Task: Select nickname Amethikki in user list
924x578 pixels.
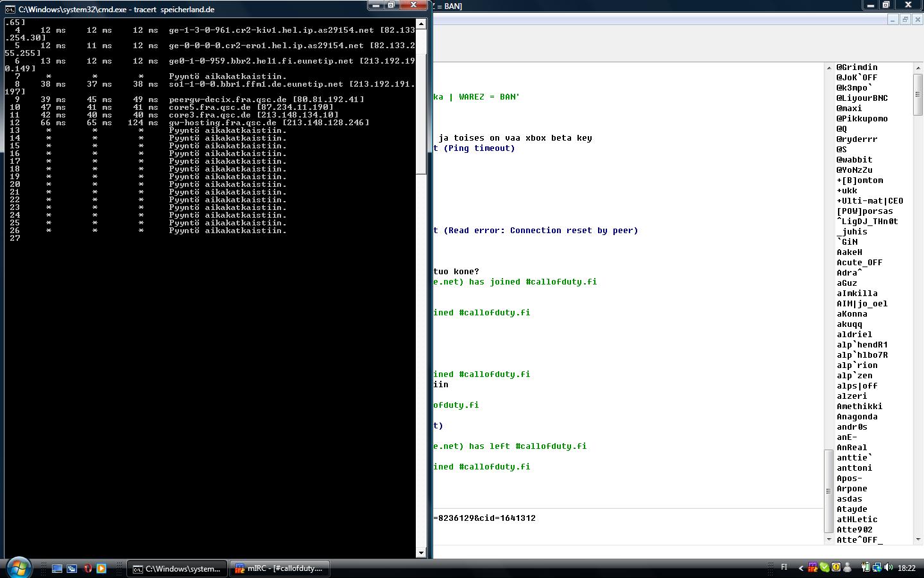Action: (859, 407)
